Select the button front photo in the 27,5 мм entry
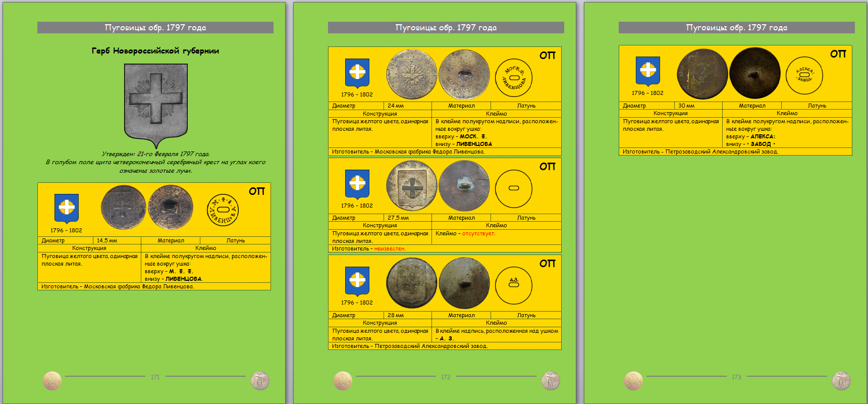 (x=411, y=186)
